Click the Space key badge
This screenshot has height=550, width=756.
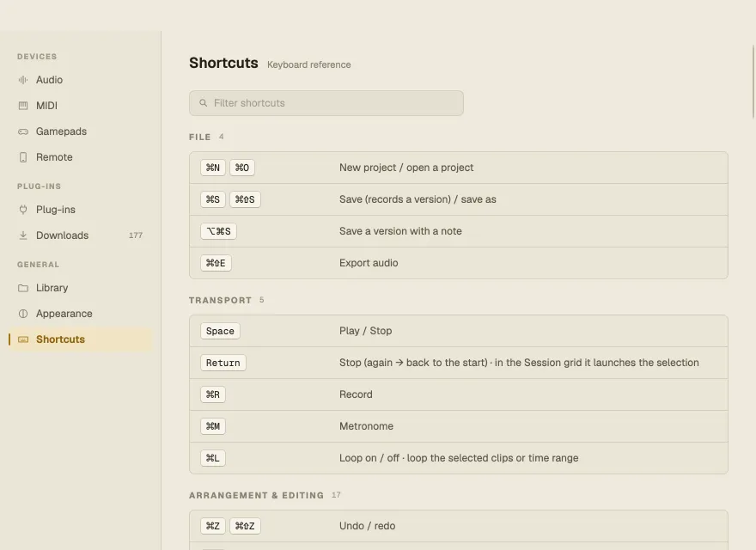[220, 331]
